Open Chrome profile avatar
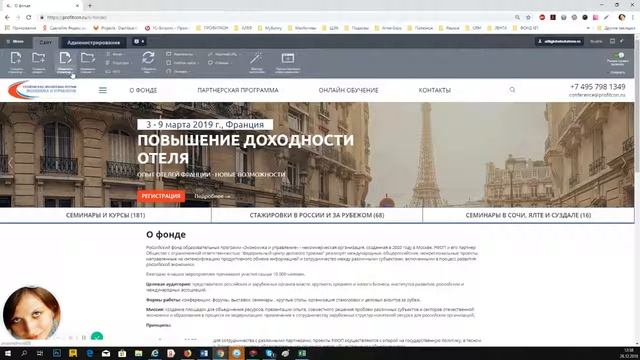This screenshot has height=360, width=640. tap(622, 17)
